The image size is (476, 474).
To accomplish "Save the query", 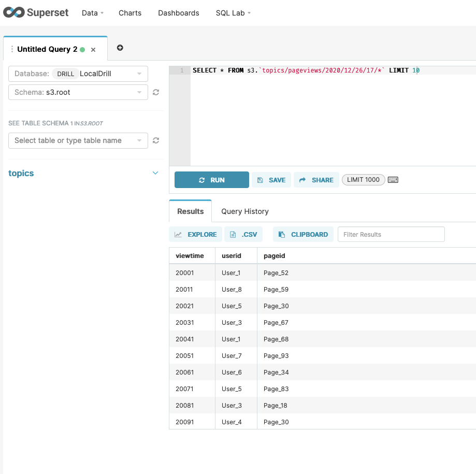I will (x=271, y=180).
